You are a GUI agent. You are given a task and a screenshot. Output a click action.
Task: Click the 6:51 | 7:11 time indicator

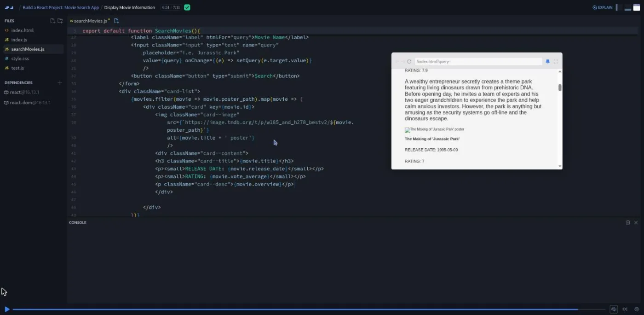click(x=171, y=7)
